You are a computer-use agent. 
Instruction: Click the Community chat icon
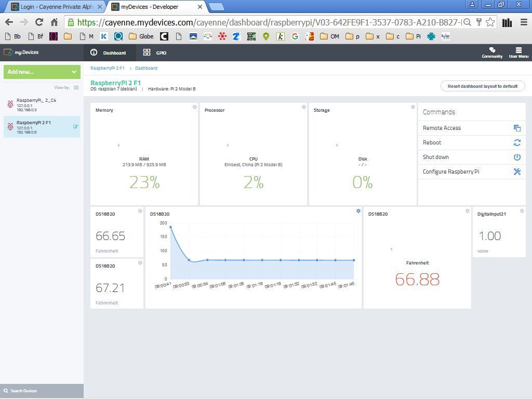click(492, 50)
